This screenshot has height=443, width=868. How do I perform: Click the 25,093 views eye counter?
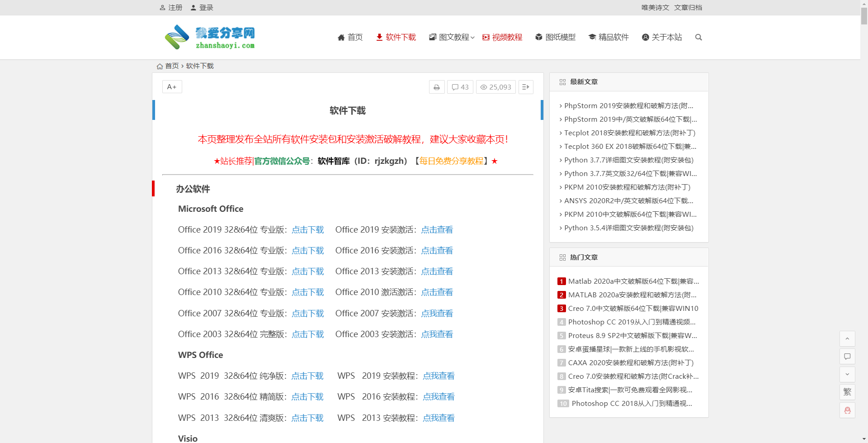tap(495, 87)
